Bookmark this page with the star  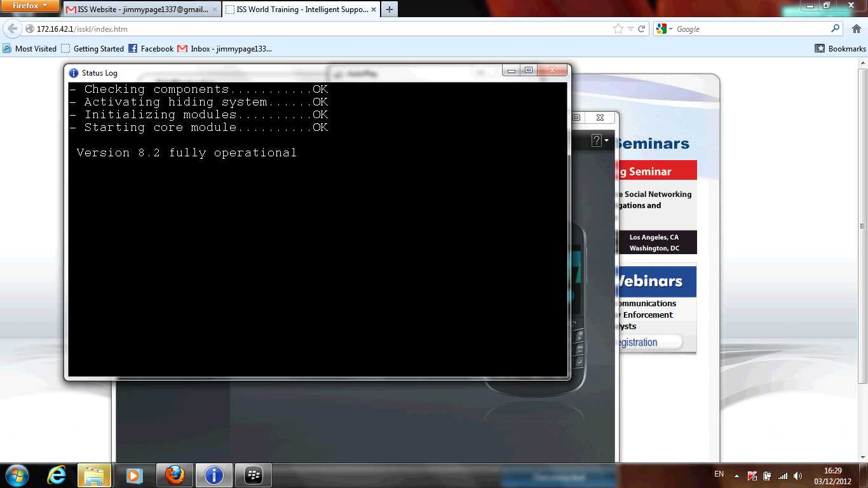pyautogui.click(x=618, y=29)
